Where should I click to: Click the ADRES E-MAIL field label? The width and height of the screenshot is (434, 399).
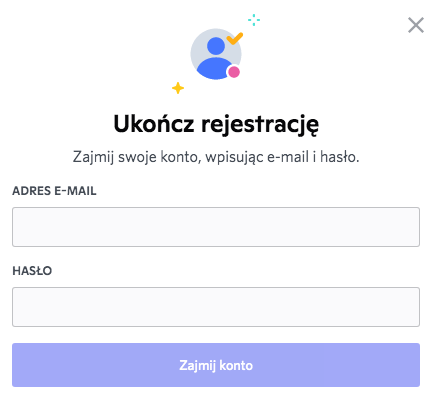54,191
